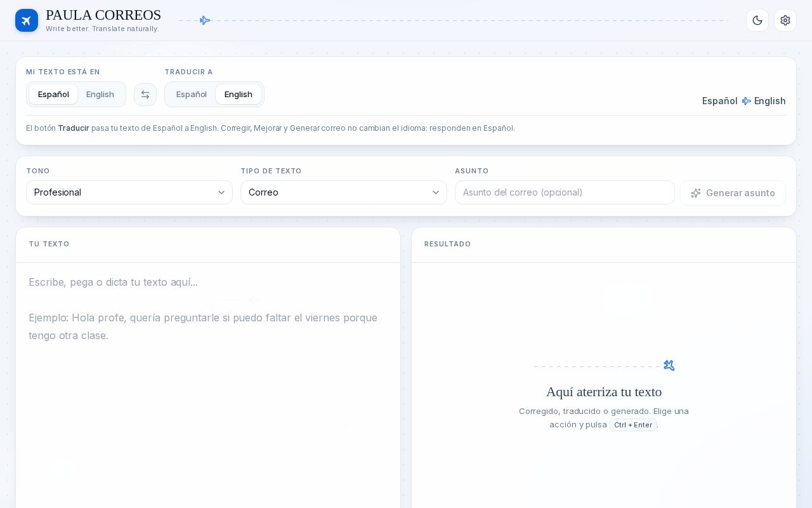Click the Ctrl + Enter shortcut badge
Screen dimensions: 812x508
(x=633, y=425)
